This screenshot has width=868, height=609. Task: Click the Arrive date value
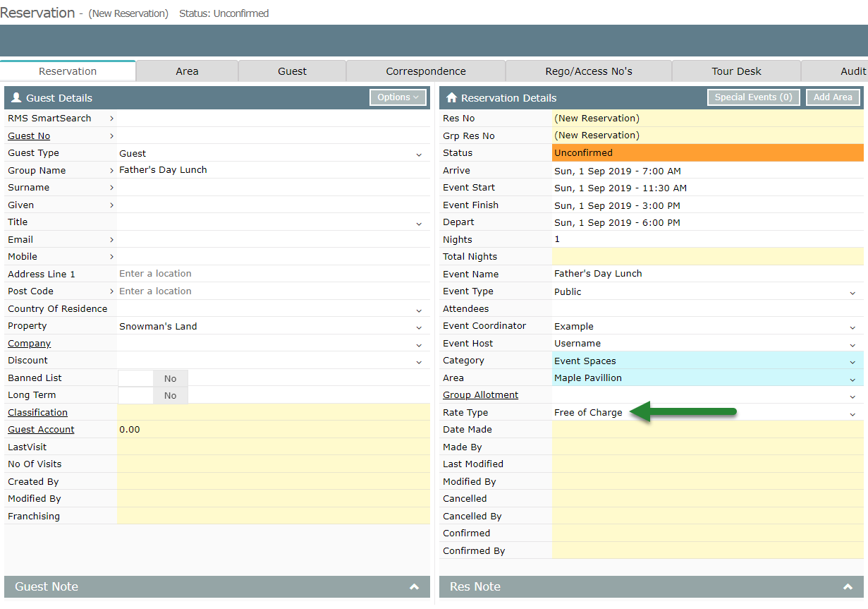(617, 171)
